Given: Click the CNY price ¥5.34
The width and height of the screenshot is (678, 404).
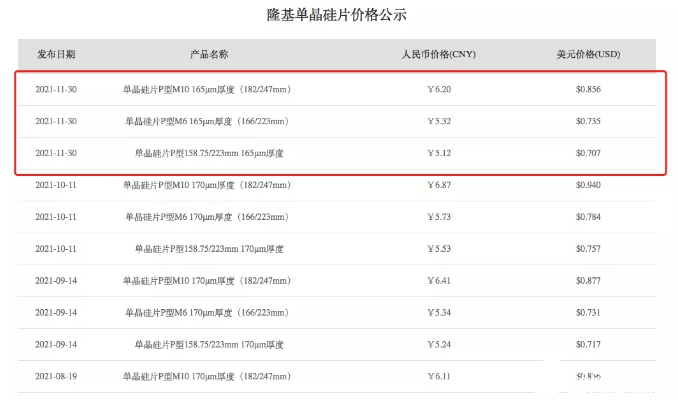Looking at the screenshot, I should (x=439, y=313).
